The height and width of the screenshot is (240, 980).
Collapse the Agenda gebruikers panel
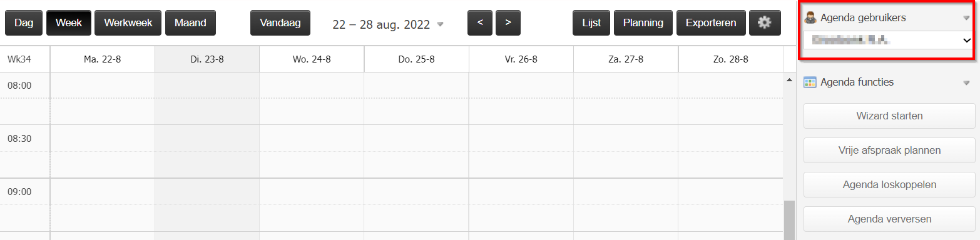[x=966, y=18]
